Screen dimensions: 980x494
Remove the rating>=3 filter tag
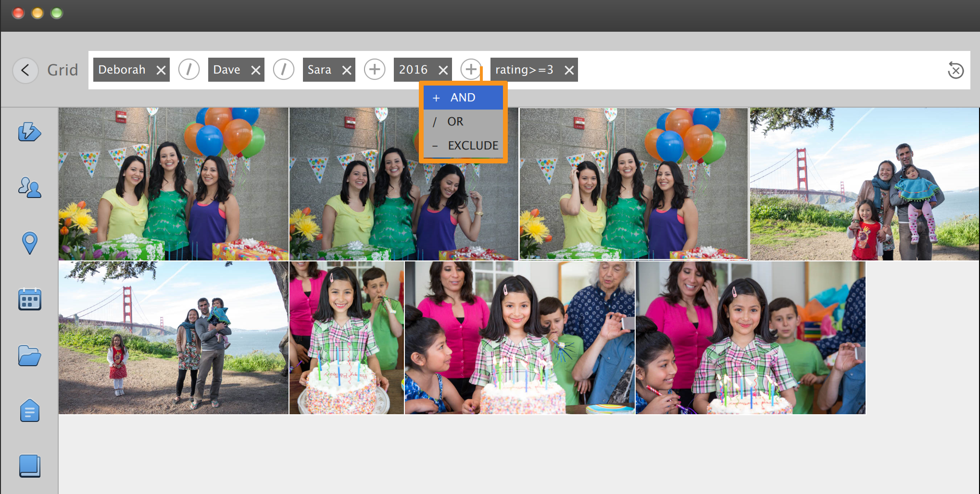coord(569,70)
